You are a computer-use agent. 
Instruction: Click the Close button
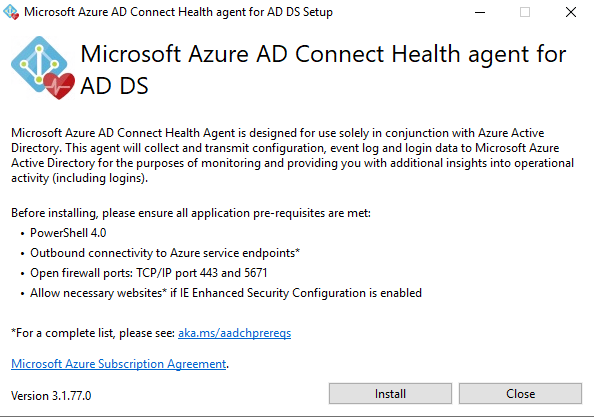[520, 394]
